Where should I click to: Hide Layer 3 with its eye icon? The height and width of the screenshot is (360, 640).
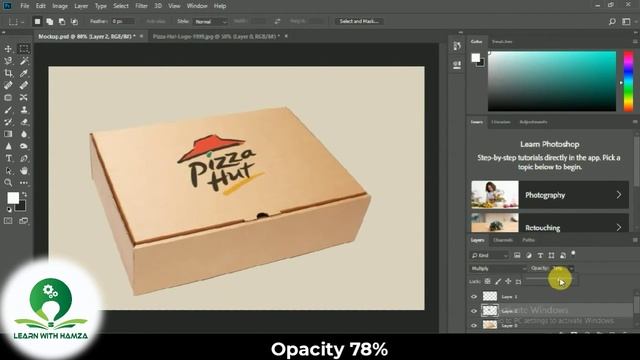point(474,297)
